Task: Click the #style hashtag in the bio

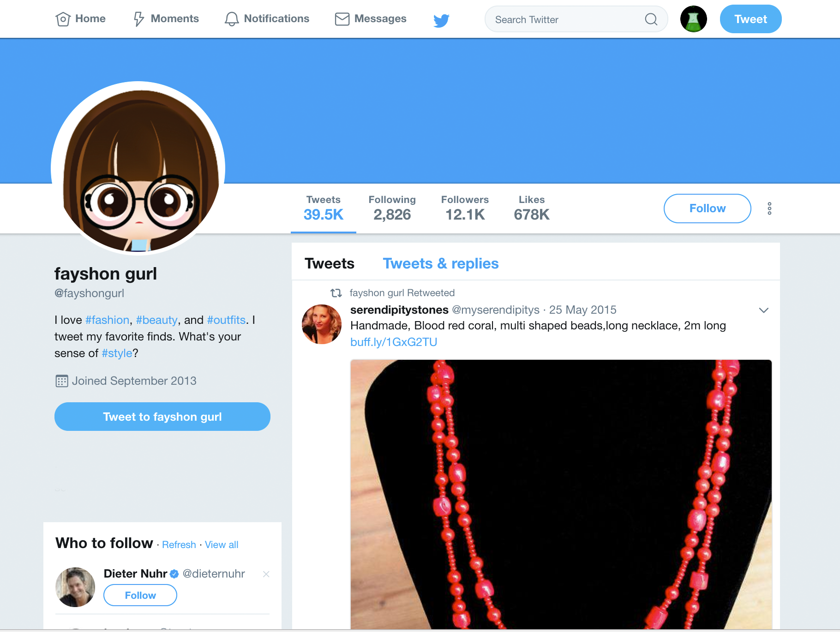Action: (x=116, y=353)
